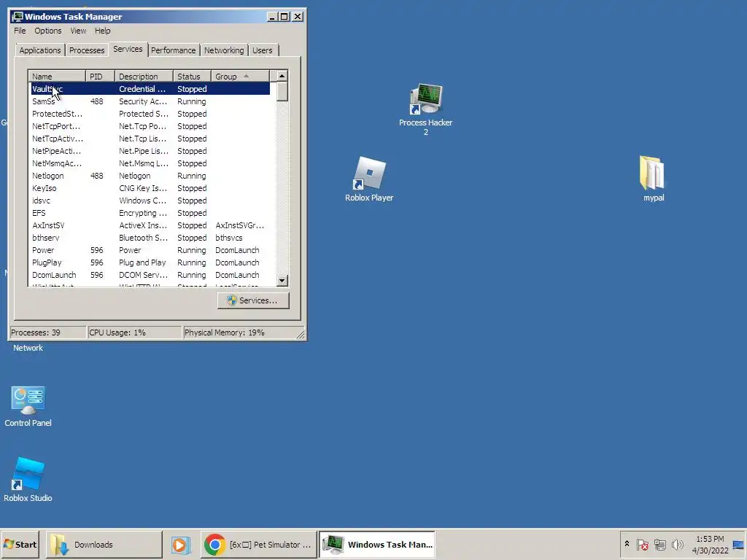Click the Task Manager resize grip corner
747x560 pixels.
(x=301, y=334)
